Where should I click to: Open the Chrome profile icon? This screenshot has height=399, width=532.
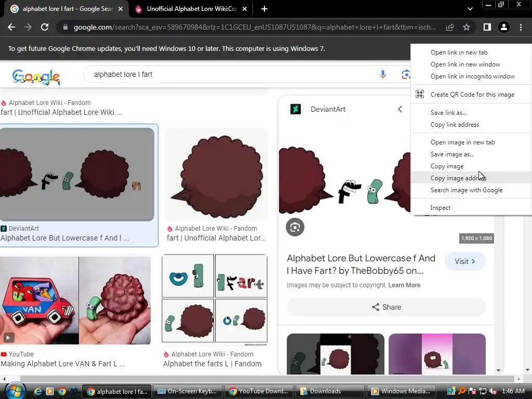coord(504,27)
